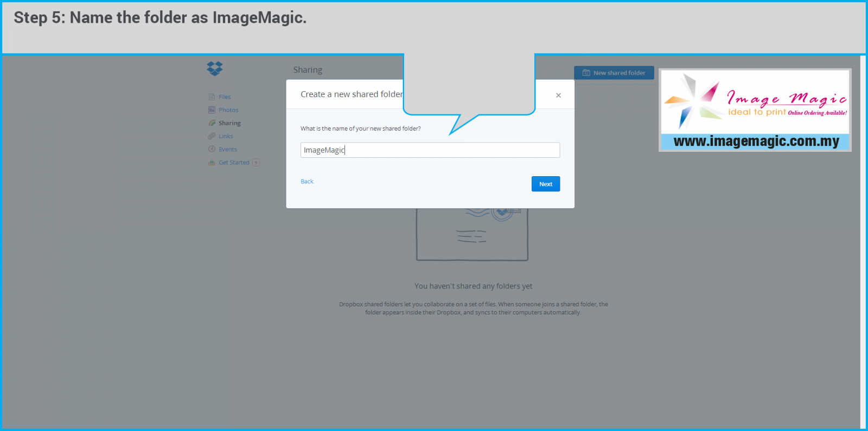Close the Create a new shared folder dialog
The height and width of the screenshot is (431, 868).
(558, 95)
